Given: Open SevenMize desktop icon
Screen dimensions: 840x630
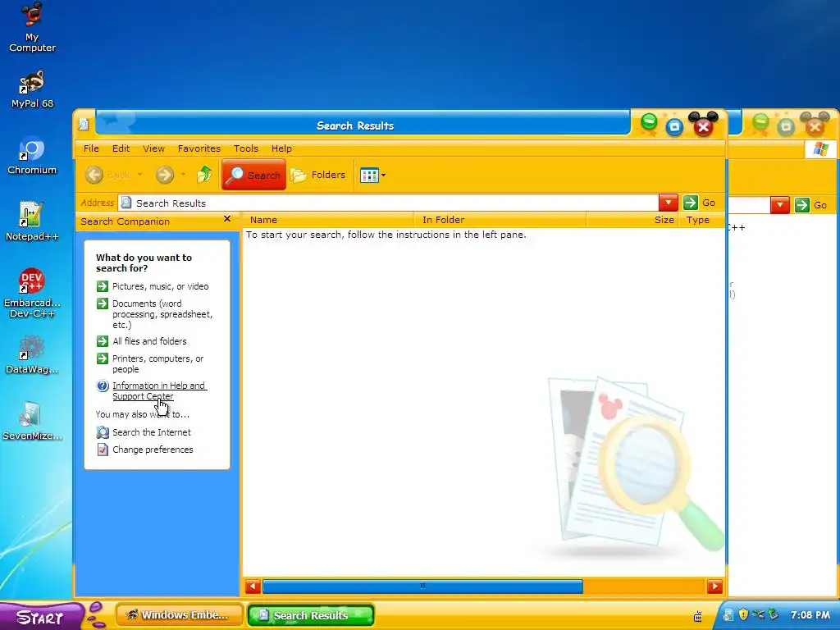Looking at the screenshot, I should [x=32, y=421].
